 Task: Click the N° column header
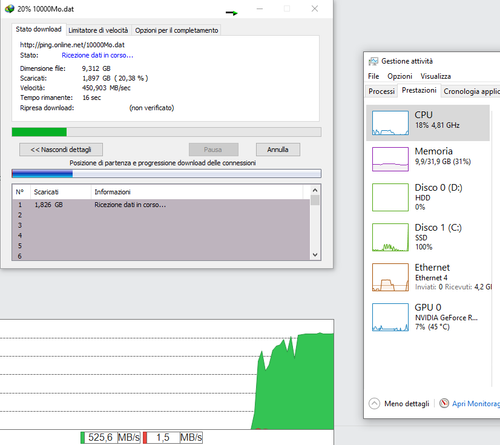[x=21, y=192]
